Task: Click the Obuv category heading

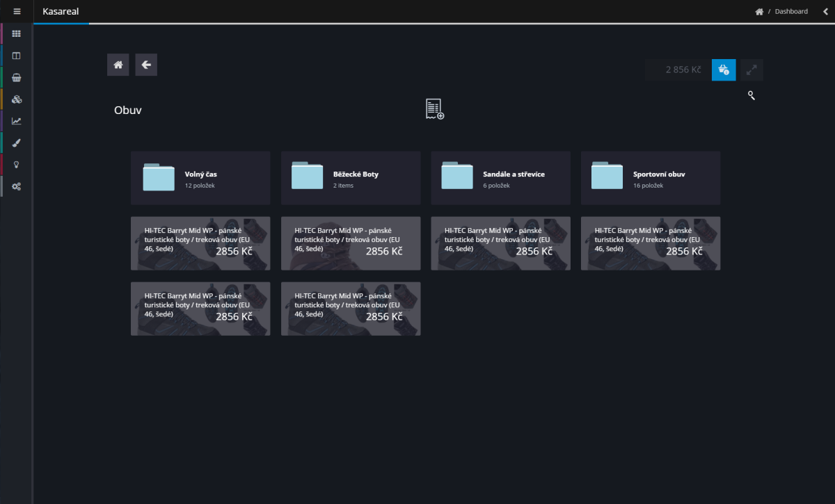Action: point(128,110)
